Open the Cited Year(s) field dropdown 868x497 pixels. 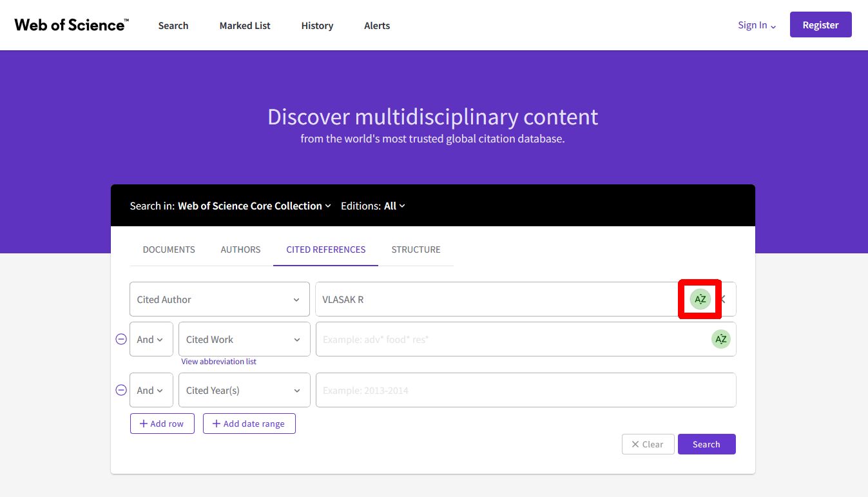pos(244,390)
